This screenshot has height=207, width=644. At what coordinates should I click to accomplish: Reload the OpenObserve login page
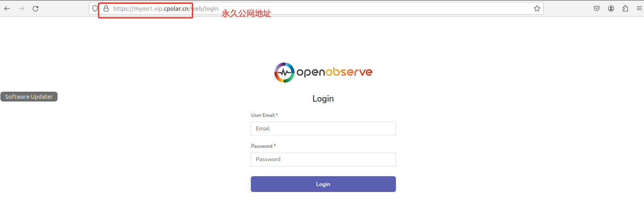(x=35, y=8)
